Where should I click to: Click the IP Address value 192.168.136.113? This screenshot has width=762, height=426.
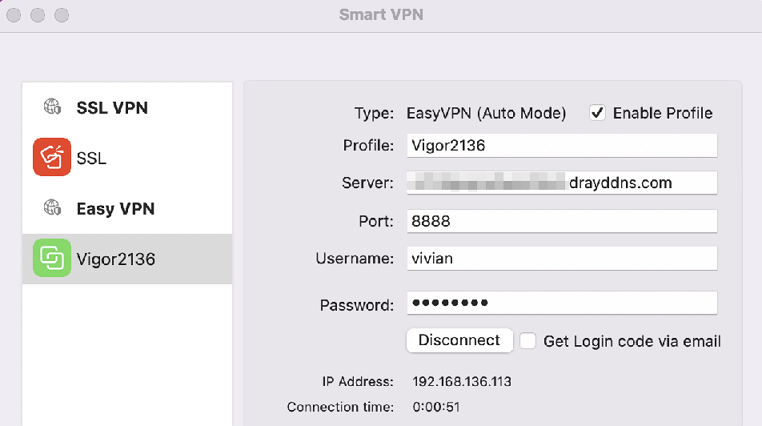462,382
